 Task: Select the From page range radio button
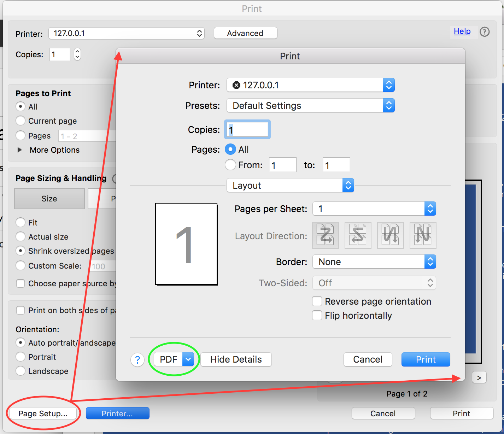230,165
